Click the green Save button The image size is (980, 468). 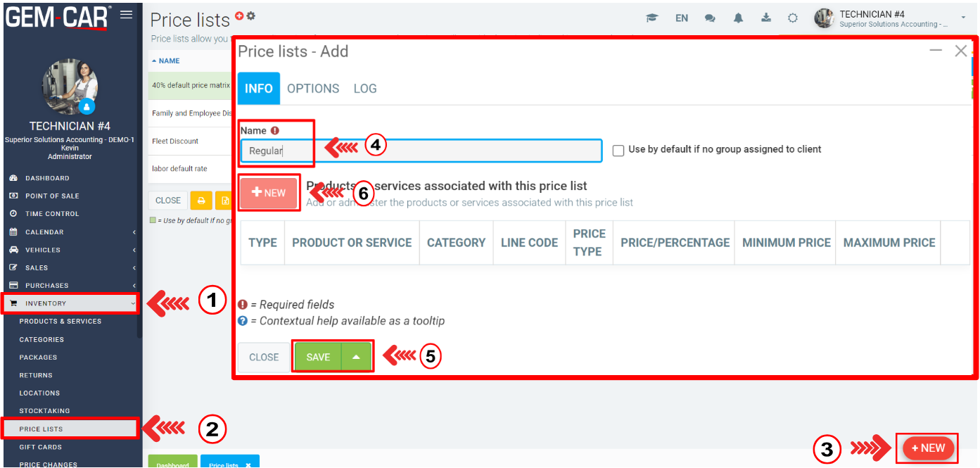(x=318, y=357)
